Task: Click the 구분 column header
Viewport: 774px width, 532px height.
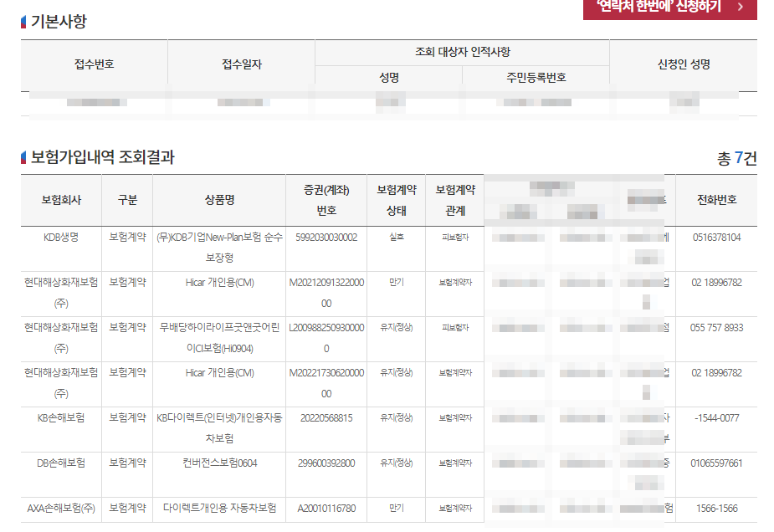Action: tap(127, 200)
